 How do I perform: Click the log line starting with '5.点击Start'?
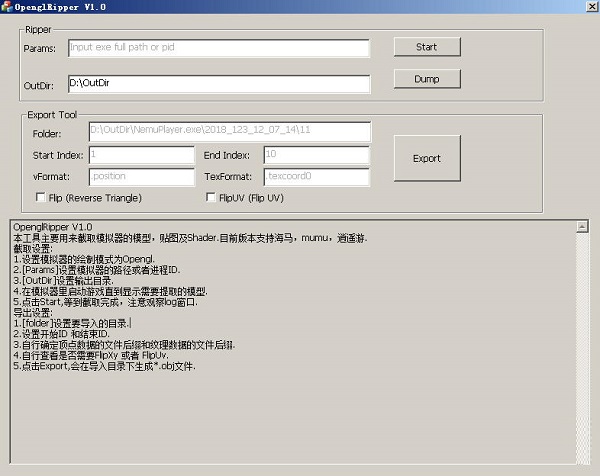[x=106, y=302]
